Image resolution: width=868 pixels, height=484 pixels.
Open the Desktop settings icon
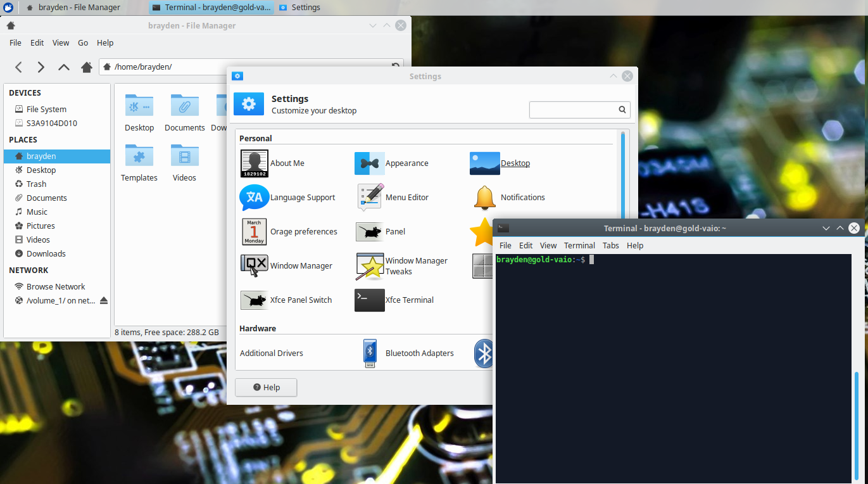(x=485, y=163)
